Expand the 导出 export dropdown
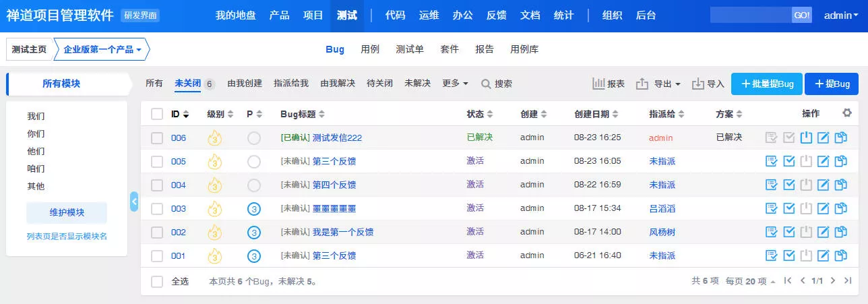 pyautogui.click(x=658, y=84)
